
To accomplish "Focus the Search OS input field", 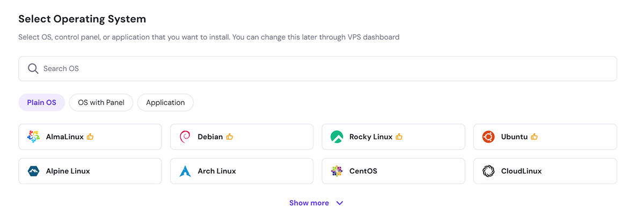I will 318,69.
